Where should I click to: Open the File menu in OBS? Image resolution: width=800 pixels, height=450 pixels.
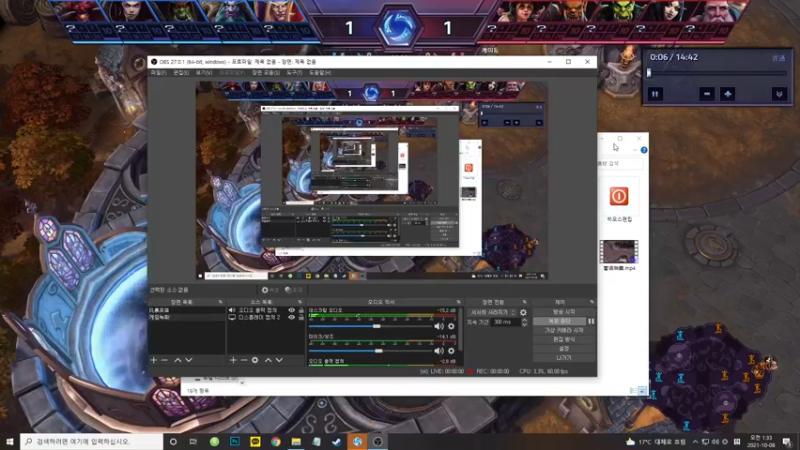point(158,73)
